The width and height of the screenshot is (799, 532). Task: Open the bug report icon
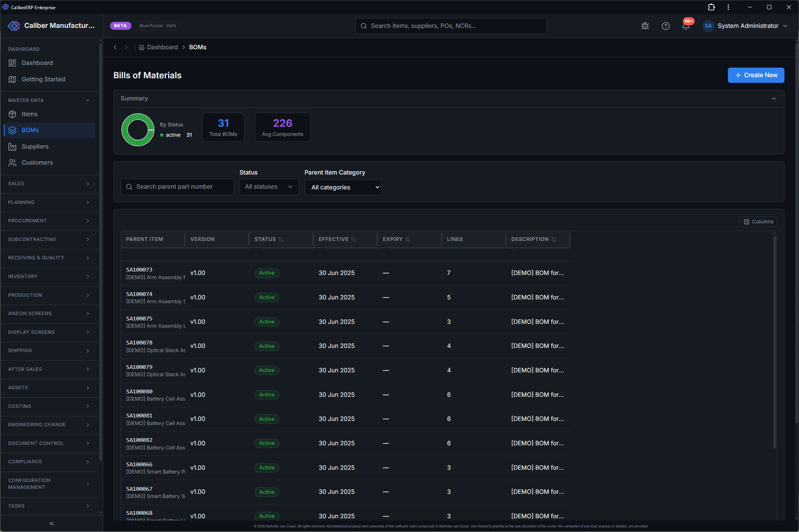tap(645, 26)
